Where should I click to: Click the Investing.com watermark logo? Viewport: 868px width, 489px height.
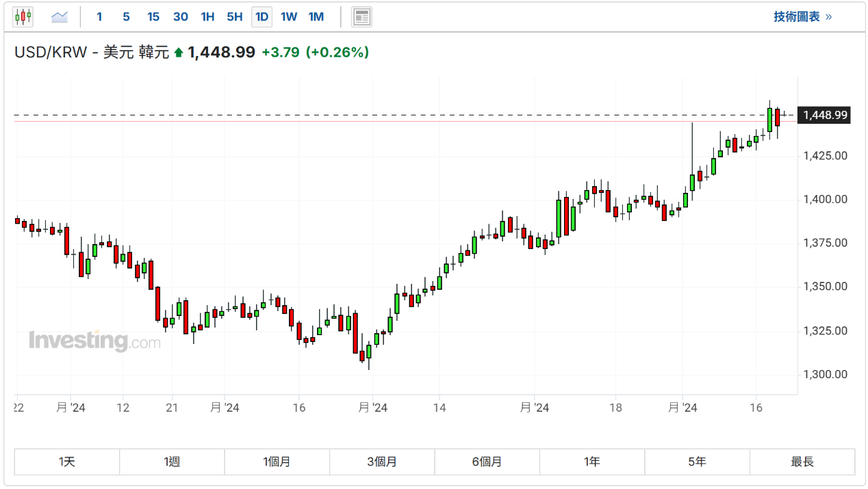94,340
